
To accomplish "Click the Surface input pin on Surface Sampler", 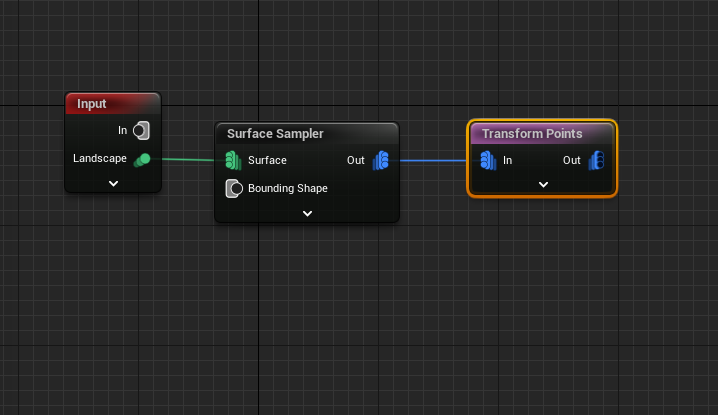I will click(x=233, y=160).
